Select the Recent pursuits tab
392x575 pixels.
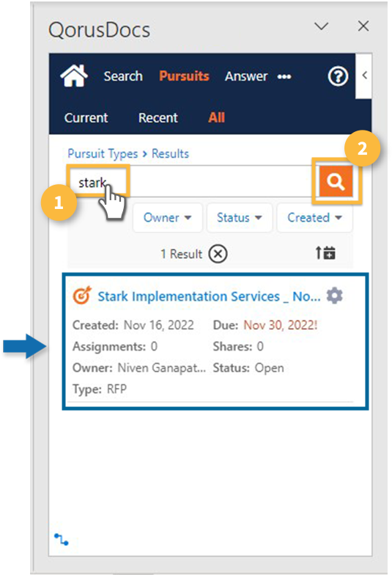tap(158, 117)
